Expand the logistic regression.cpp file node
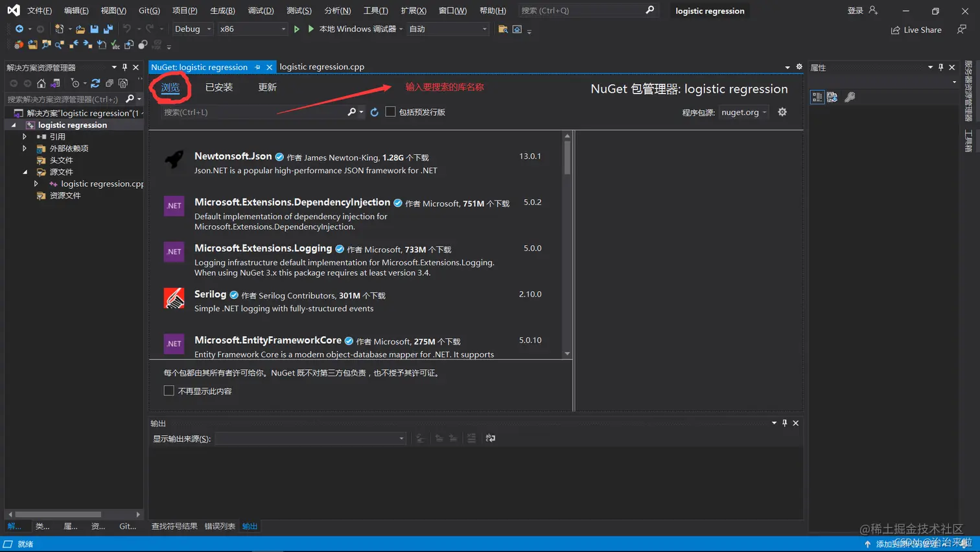Image resolution: width=980 pixels, height=552 pixels. 36,184
